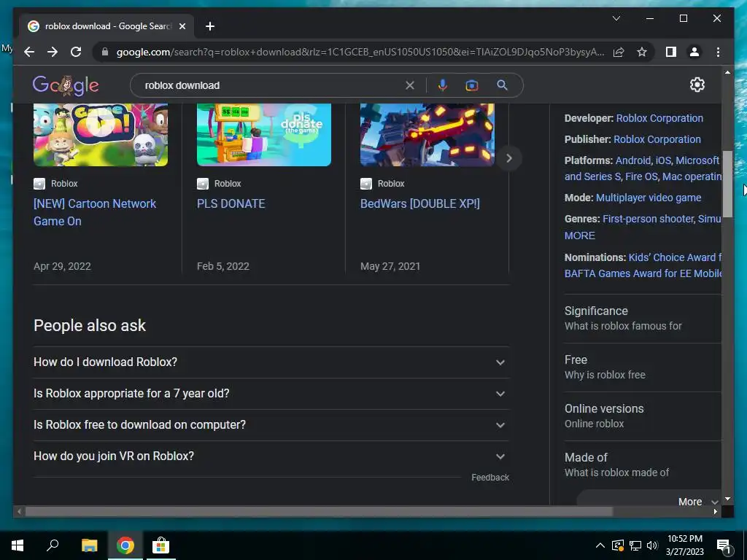The image size is (747, 560).
Task: Show hidden system tray icons
Action: click(x=600, y=545)
